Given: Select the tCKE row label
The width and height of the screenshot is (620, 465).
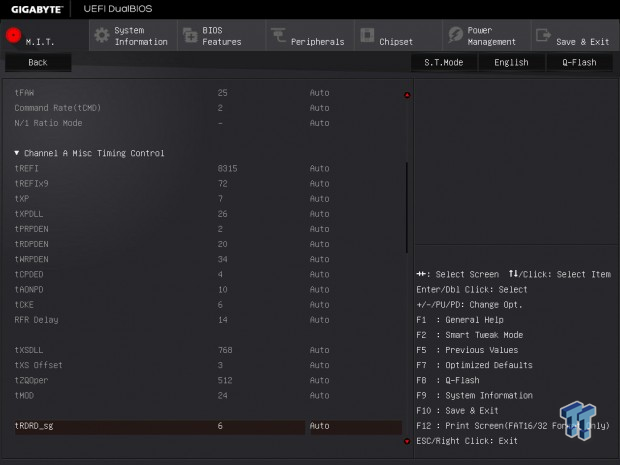Looking at the screenshot, I should 24,305.
